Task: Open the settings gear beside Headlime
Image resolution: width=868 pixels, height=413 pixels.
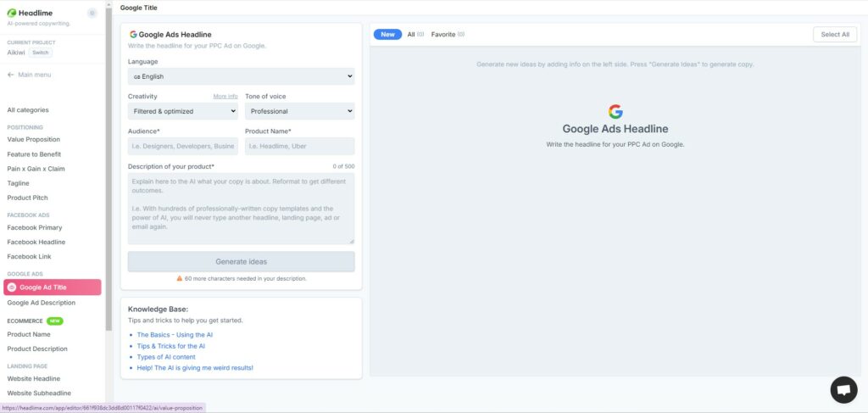Action: (92, 14)
